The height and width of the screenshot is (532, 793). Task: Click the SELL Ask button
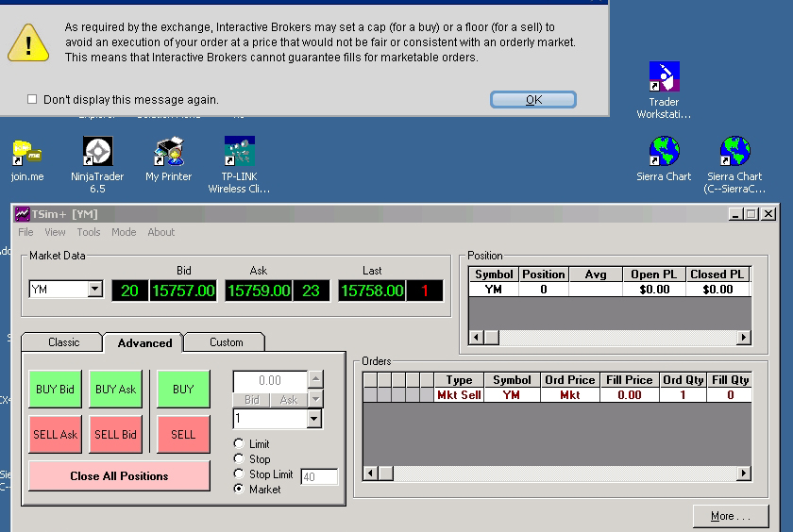point(55,435)
